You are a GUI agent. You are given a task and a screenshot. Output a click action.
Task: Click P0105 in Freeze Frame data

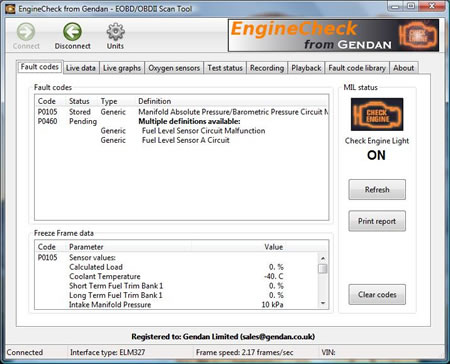pyautogui.click(x=47, y=258)
